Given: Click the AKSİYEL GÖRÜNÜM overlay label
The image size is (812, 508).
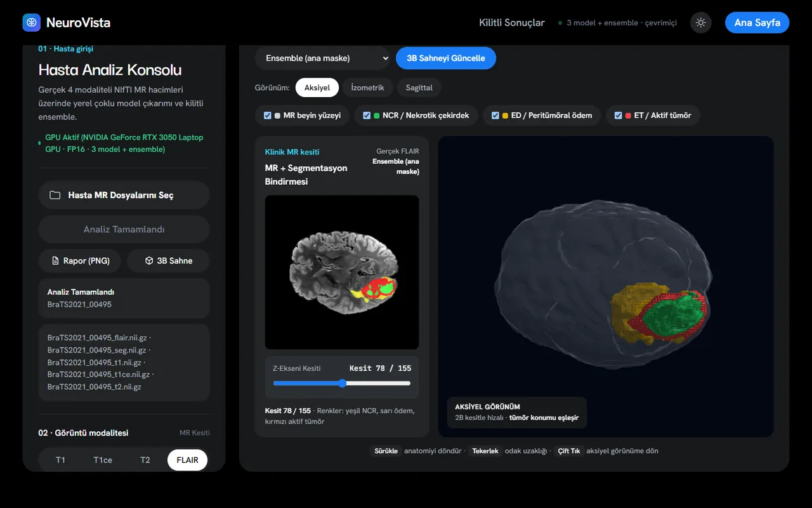Looking at the screenshot, I should pos(487,407).
